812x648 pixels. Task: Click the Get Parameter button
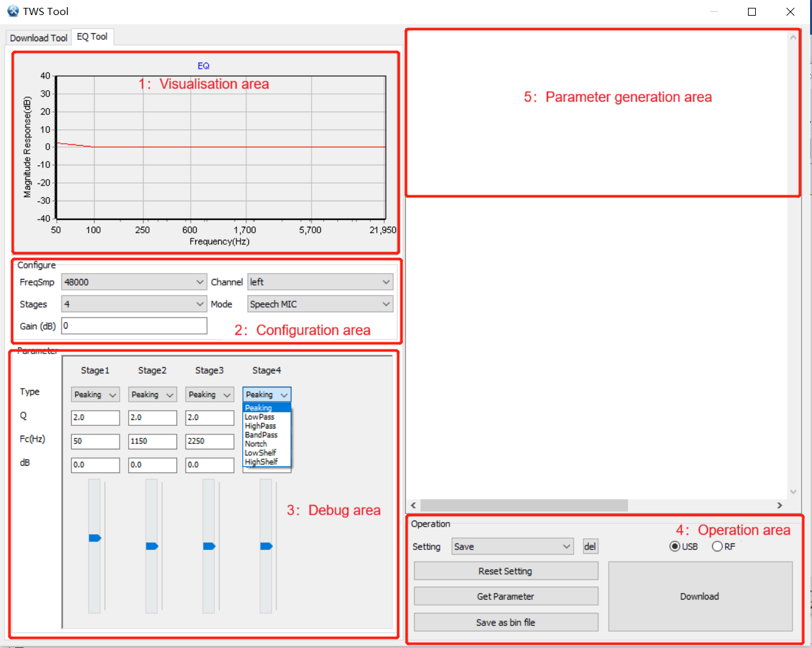coord(506,596)
